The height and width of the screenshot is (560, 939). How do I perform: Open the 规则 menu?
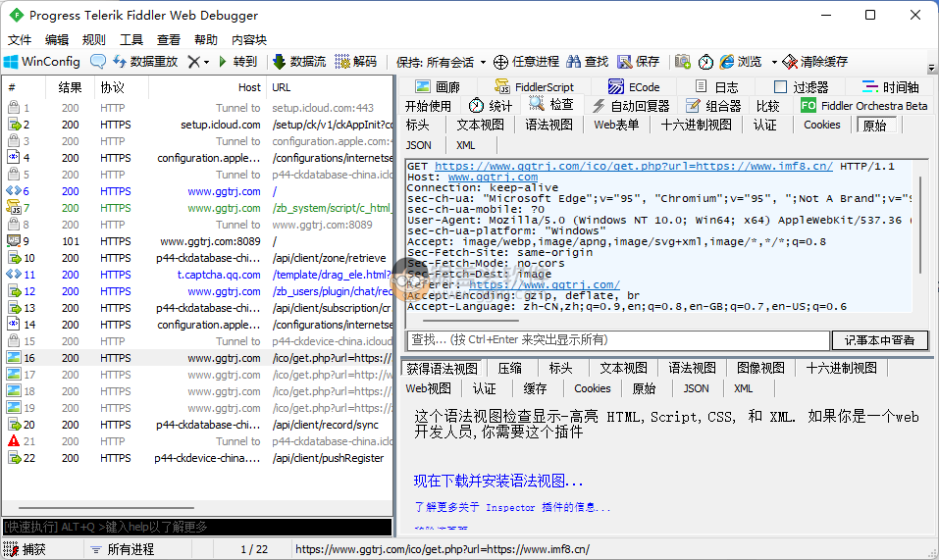coord(93,40)
